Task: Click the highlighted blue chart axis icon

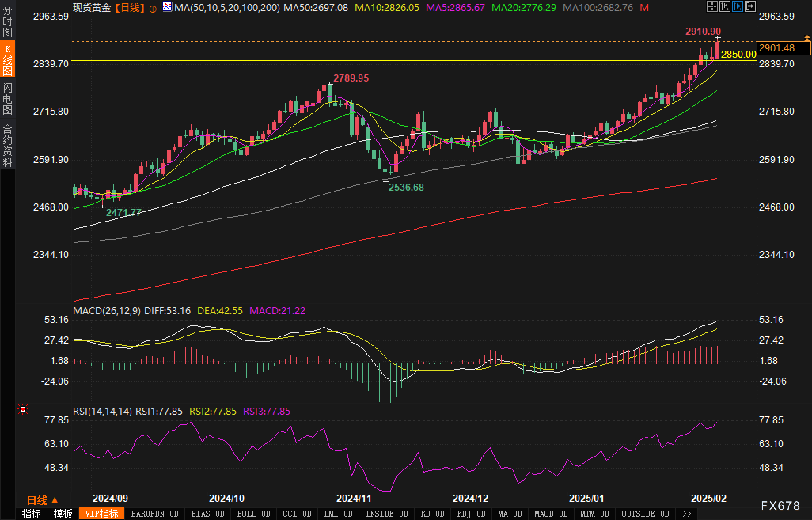Action: (737, 6)
